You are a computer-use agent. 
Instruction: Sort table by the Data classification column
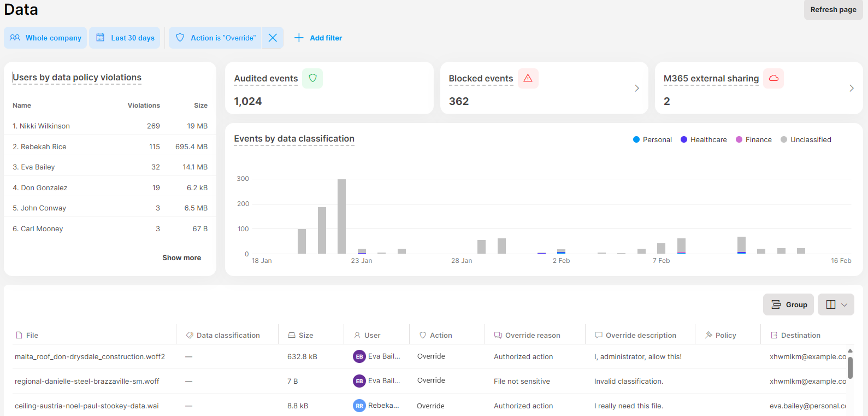[228, 335]
